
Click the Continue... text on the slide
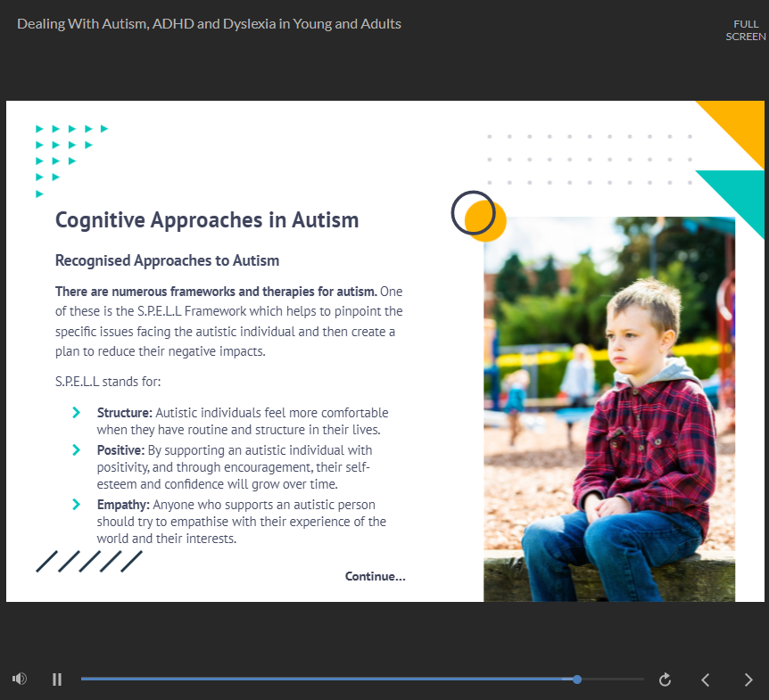pos(375,576)
